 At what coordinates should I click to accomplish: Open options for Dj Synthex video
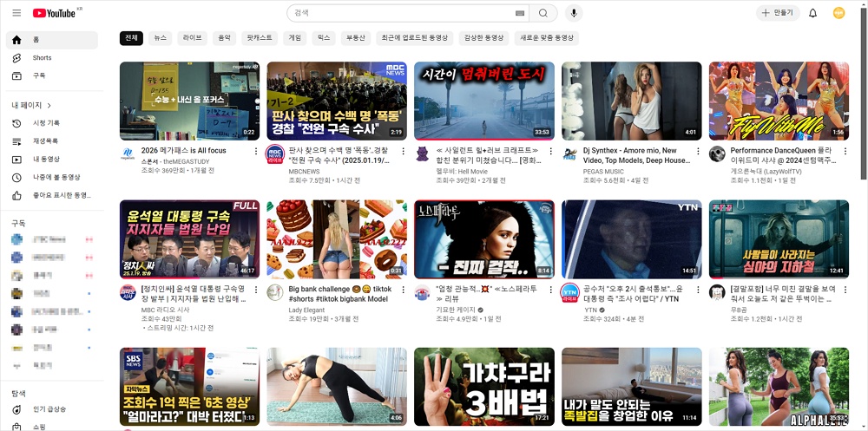pyautogui.click(x=698, y=151)
